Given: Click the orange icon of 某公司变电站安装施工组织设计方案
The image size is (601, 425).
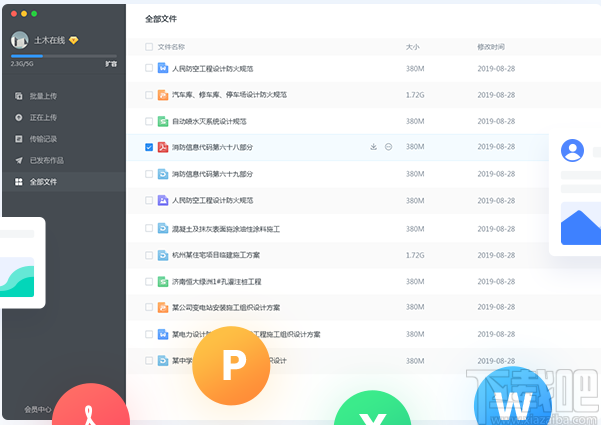Looking at the screenshot, I should pyautogui.click(x=163, y=307).
